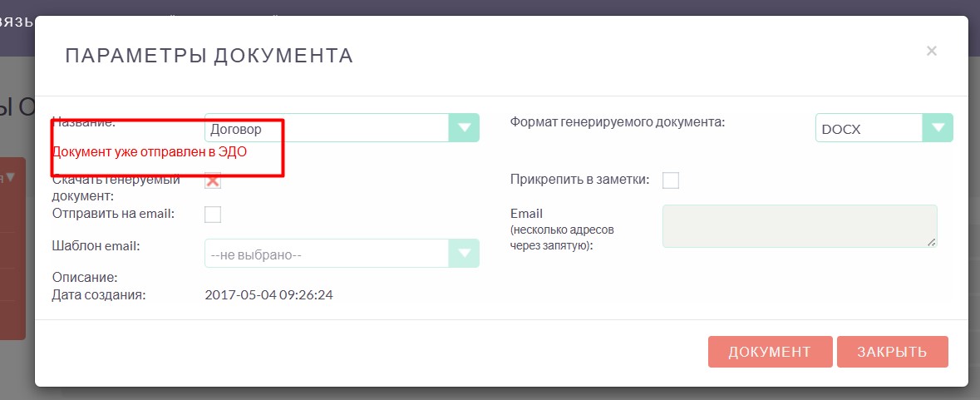Expand the Шаблон email dropdown arrow
Viewport: 980px width, 400px height.
[x=464, y=254]
